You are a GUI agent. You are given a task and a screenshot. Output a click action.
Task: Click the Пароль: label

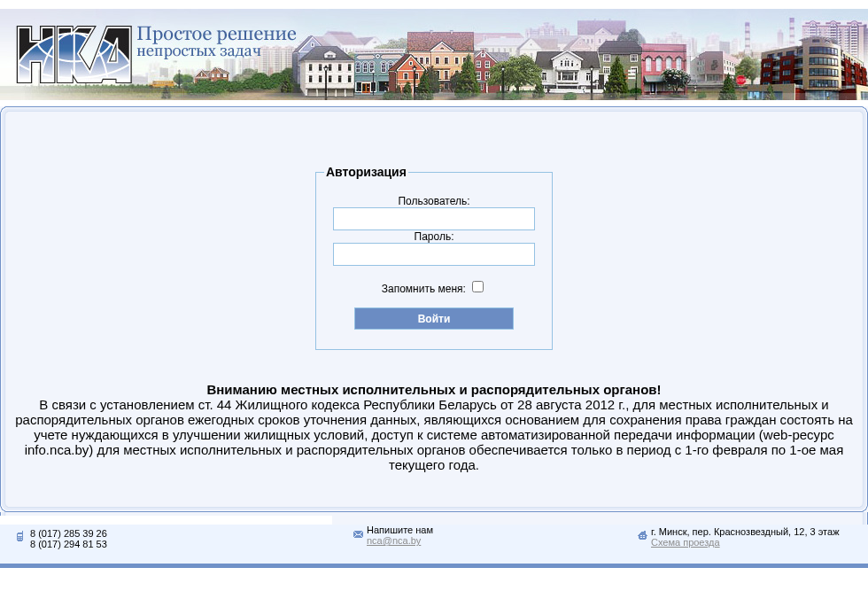click(433, 237)
